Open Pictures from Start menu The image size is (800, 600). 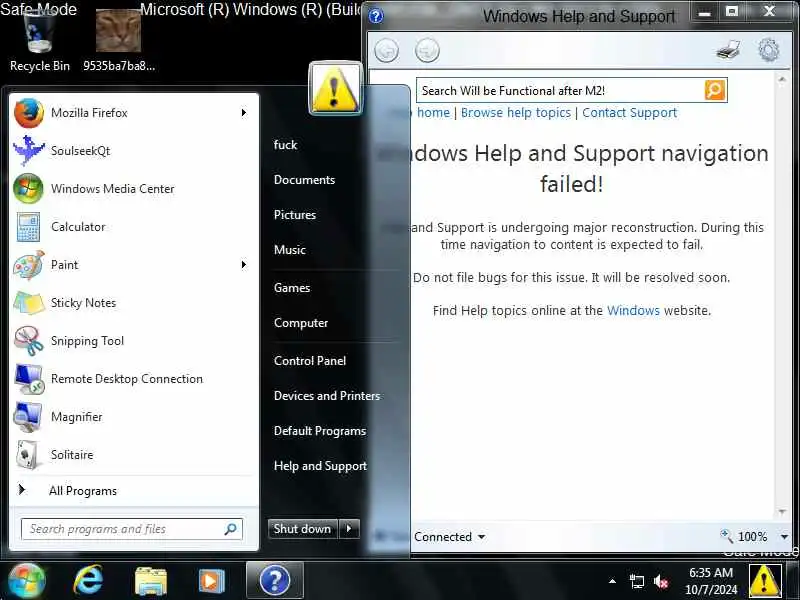coord(295,215)
